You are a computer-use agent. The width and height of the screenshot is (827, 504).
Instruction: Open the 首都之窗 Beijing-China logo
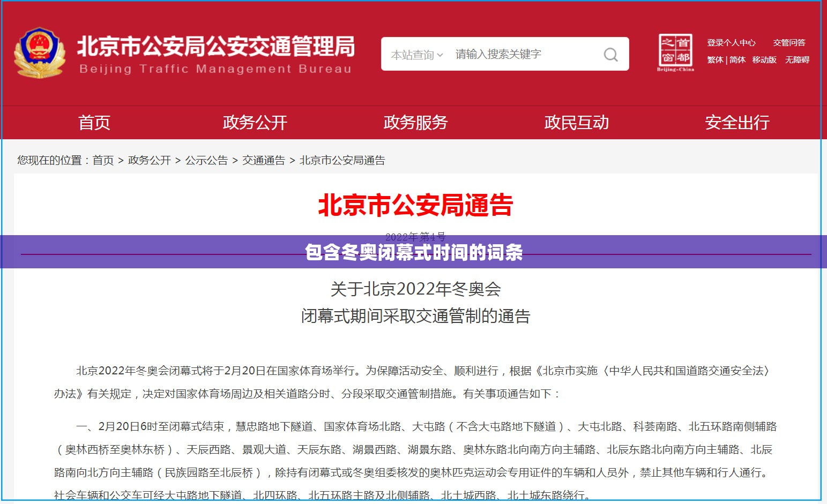[675, 53]
